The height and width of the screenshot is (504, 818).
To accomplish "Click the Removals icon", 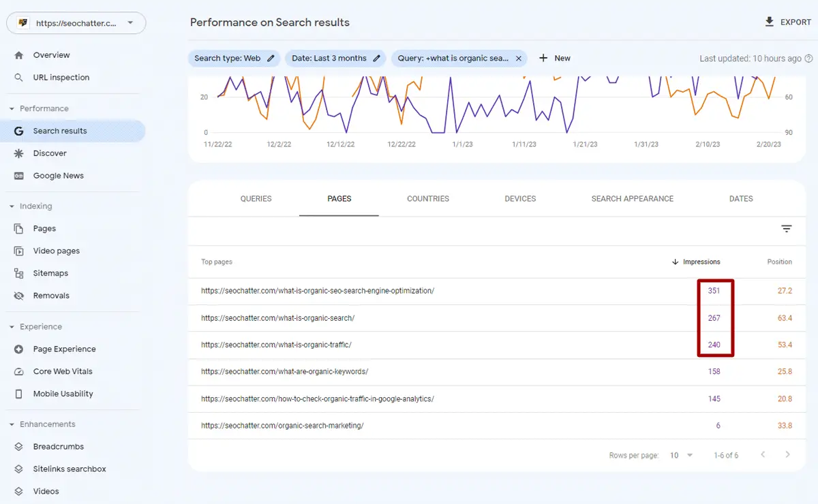I will 19,296.
